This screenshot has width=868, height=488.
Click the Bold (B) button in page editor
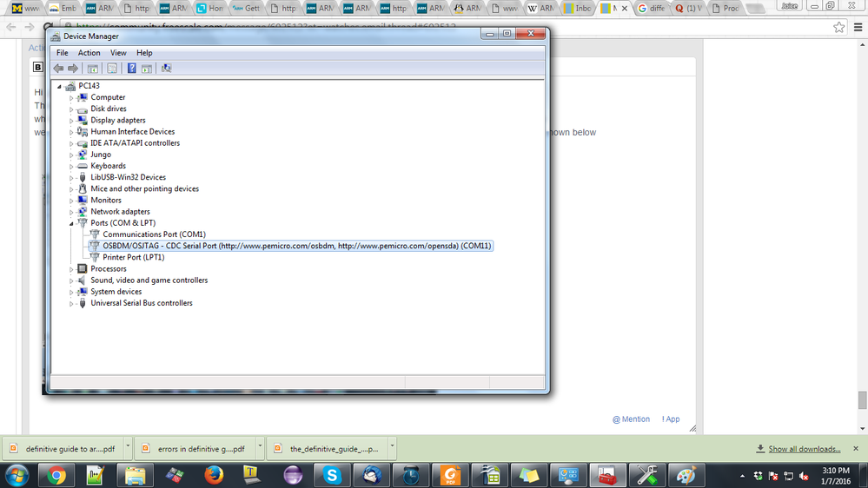tap(37, 67)
